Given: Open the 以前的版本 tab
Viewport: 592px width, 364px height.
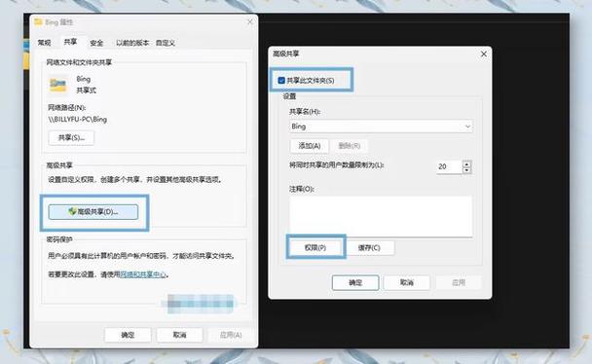Looking at the screenshot, I should (x=132, y=43).
